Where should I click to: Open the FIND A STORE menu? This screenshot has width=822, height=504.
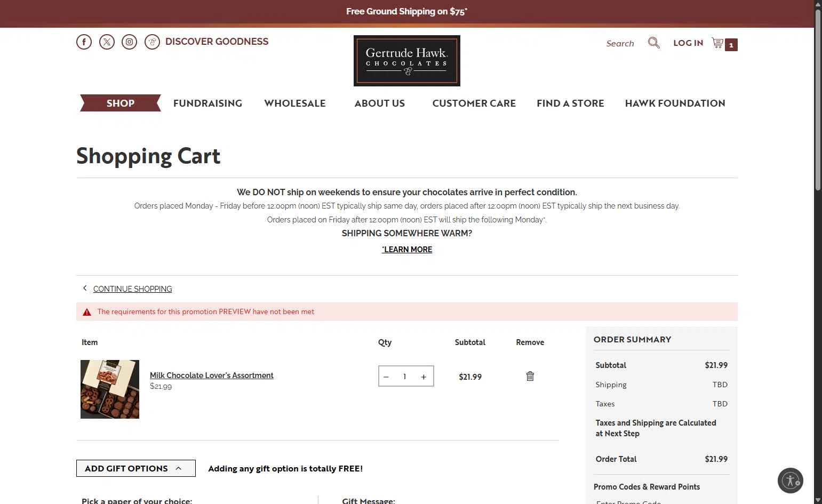570,103
